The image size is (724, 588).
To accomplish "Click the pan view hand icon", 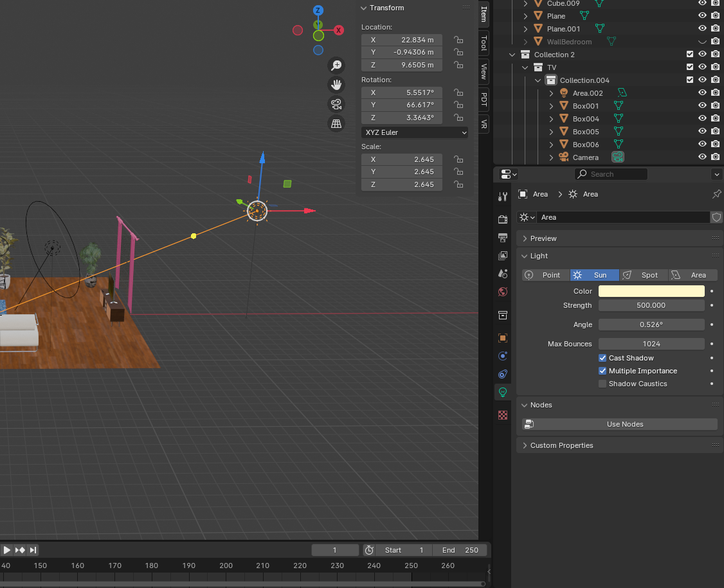I will 336,84.
